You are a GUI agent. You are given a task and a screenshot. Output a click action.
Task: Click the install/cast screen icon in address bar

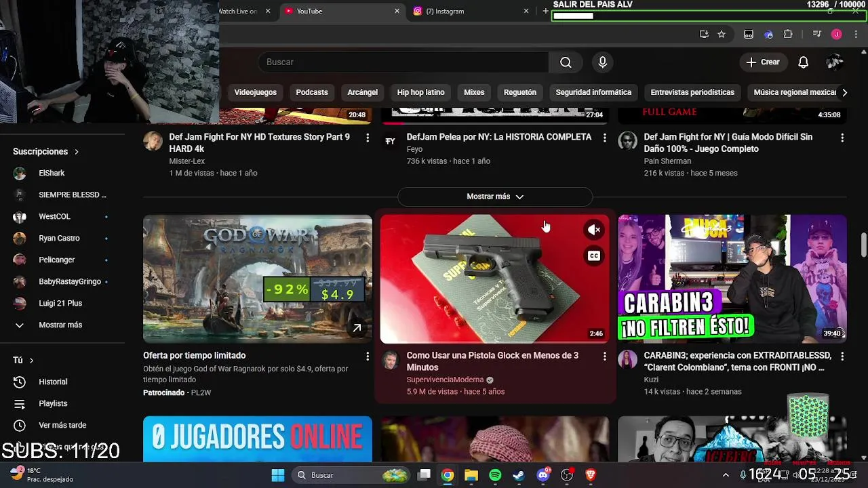click(704, 35)
